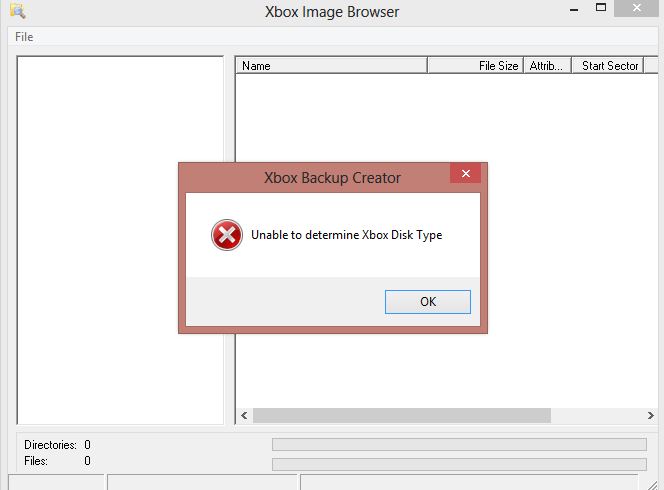The width and height of the screenshot is (664, 490).
Task: Click scrollbar track right of the thumb
Action: tap(600, 415)
